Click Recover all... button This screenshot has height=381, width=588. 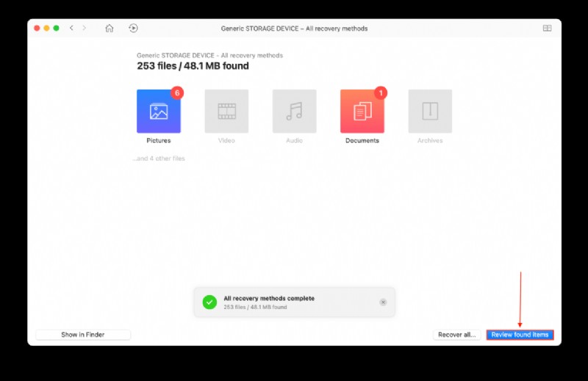click(x=456, y=335)
